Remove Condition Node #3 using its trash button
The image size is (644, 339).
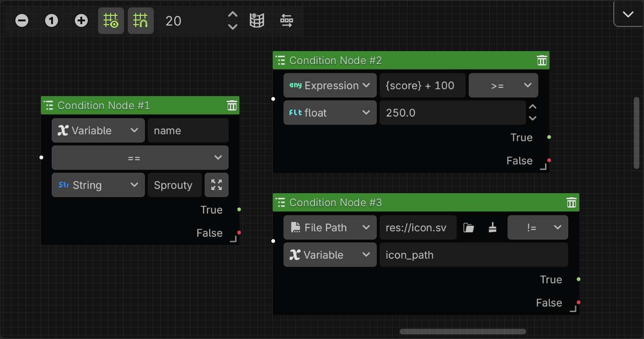[x=571, y=202]
